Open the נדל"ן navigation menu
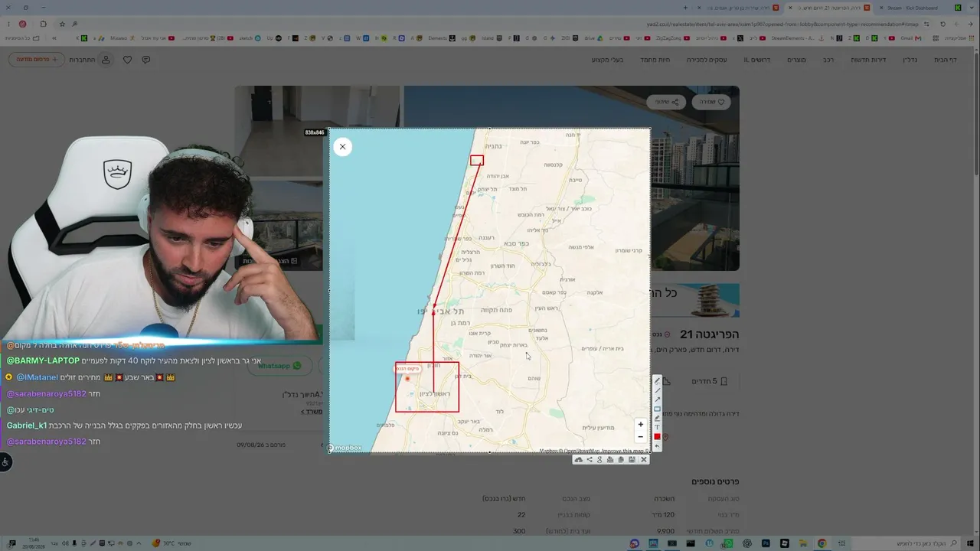Screen dimensions: 980x551 (910, 60)
